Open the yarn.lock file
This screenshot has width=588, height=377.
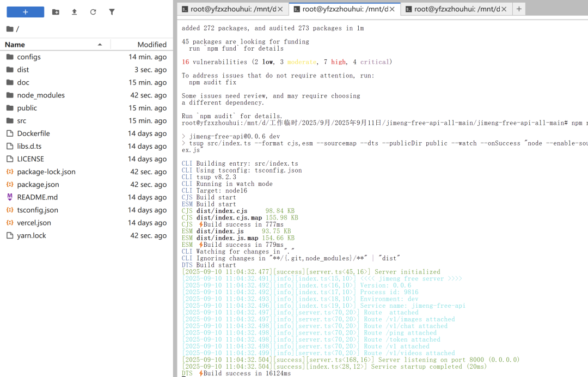coord(32,236)
